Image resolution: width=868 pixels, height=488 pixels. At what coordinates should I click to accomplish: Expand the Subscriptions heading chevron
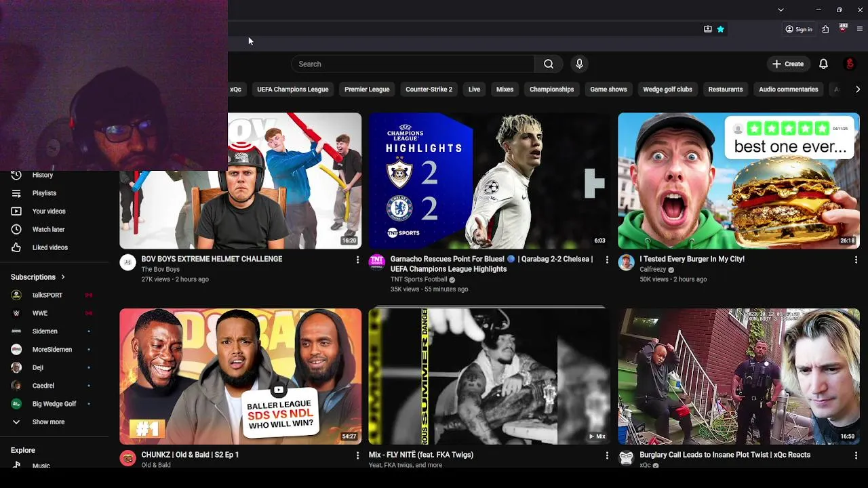63,277
